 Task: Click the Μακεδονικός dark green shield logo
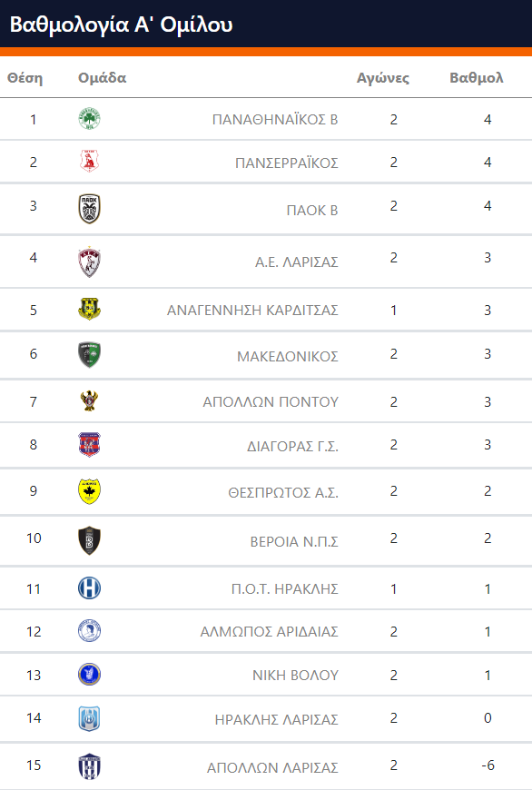90,355
